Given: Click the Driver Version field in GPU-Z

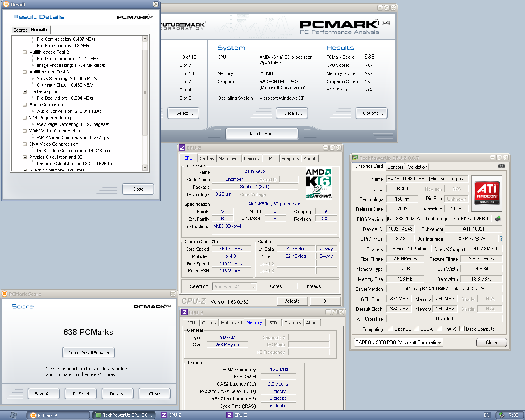Looking at the screenshot, I should click(x=444, y=289).
